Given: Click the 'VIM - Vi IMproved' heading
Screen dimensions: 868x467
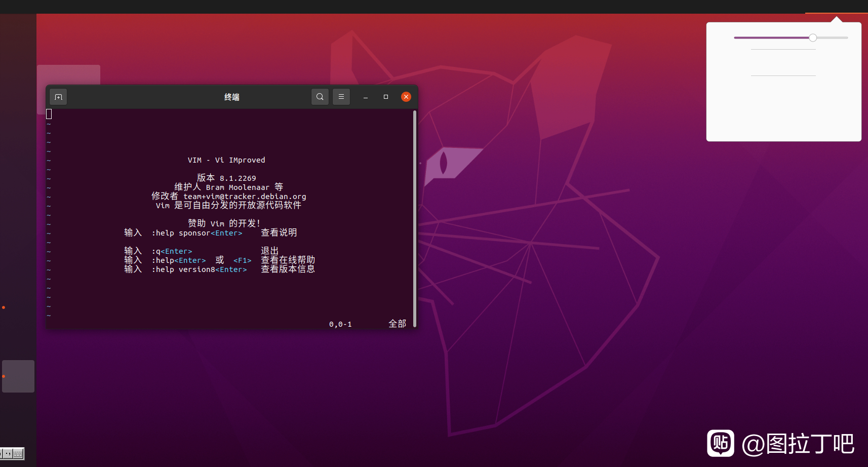Looking at the screenshot, I should coord(226,160).
